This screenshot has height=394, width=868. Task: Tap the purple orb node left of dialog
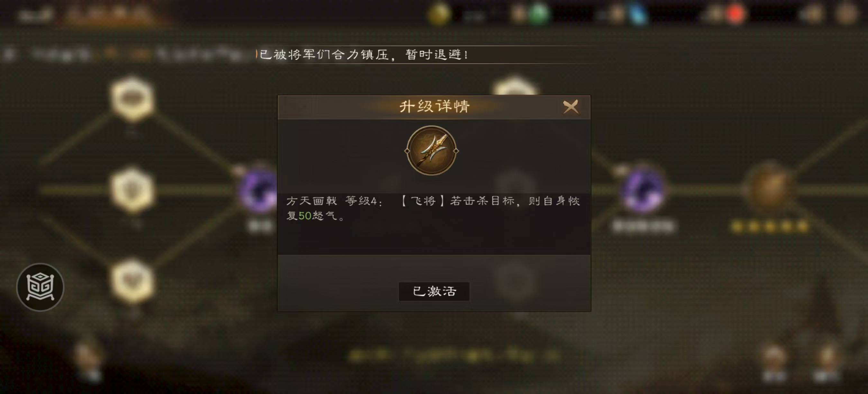tap(259, 190)
